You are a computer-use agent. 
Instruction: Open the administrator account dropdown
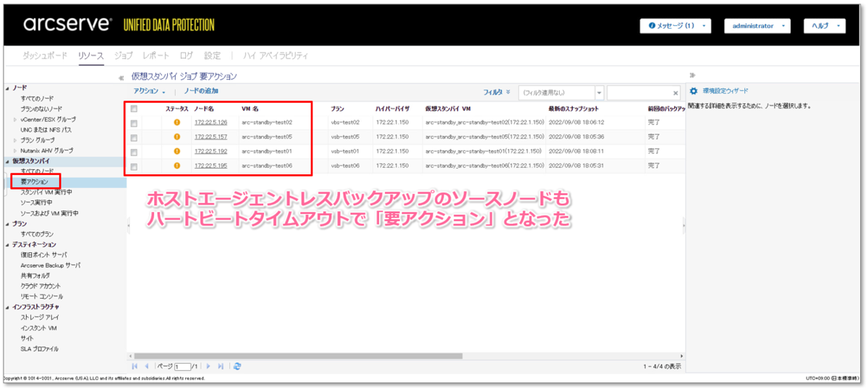(x=757, y=25)
